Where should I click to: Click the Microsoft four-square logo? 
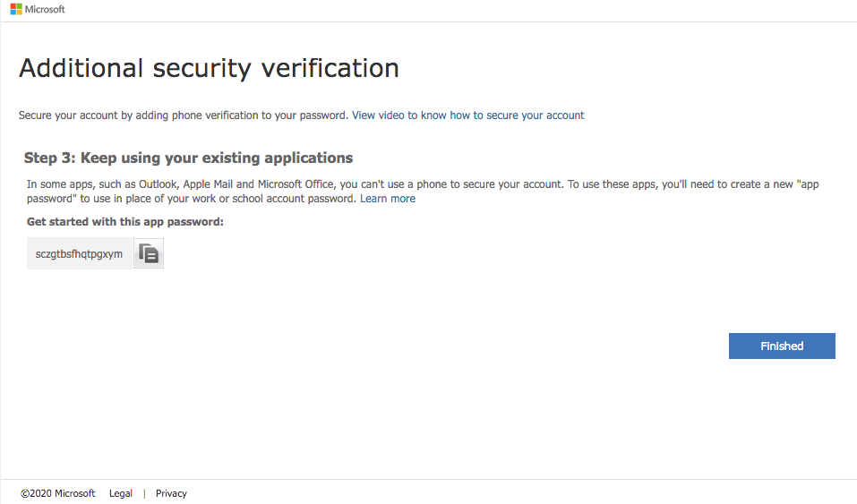pyautogui.click(x=16, y=9)
